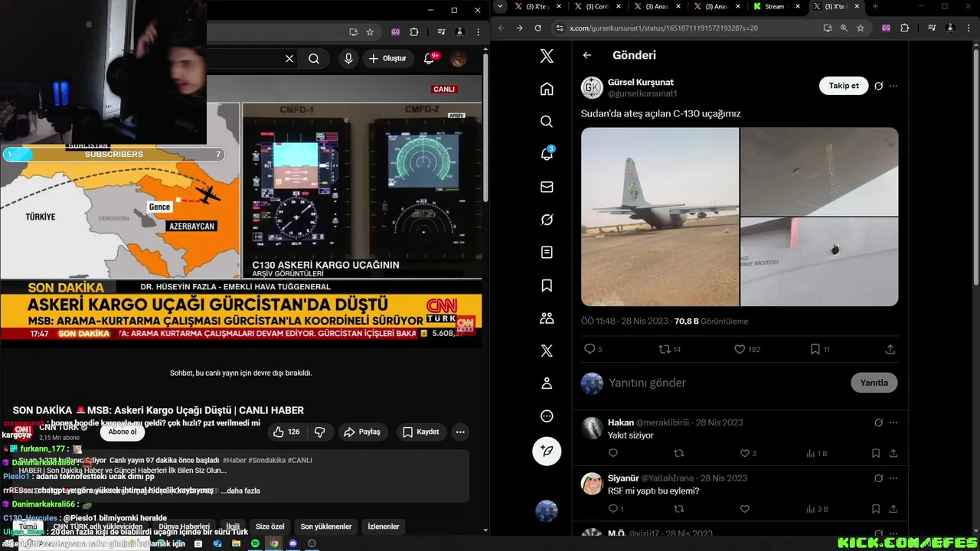The height and width of the screenshot is (551, 980).
Task: Bookmark the tweet showing 11 bookmarks
Action: (x=815, y=349)
